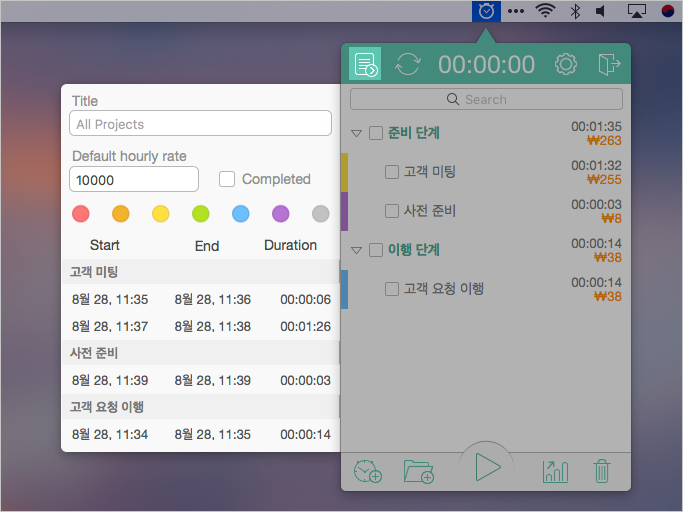Select the entry with duration 00:01:26
Viewport: 683px width, 512px height.
(x=200, y=326)
